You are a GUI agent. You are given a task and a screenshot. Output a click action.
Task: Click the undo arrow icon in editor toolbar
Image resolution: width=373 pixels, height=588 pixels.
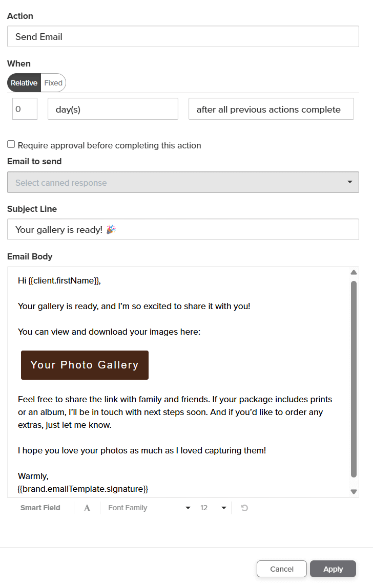click(x=244, y=508)
